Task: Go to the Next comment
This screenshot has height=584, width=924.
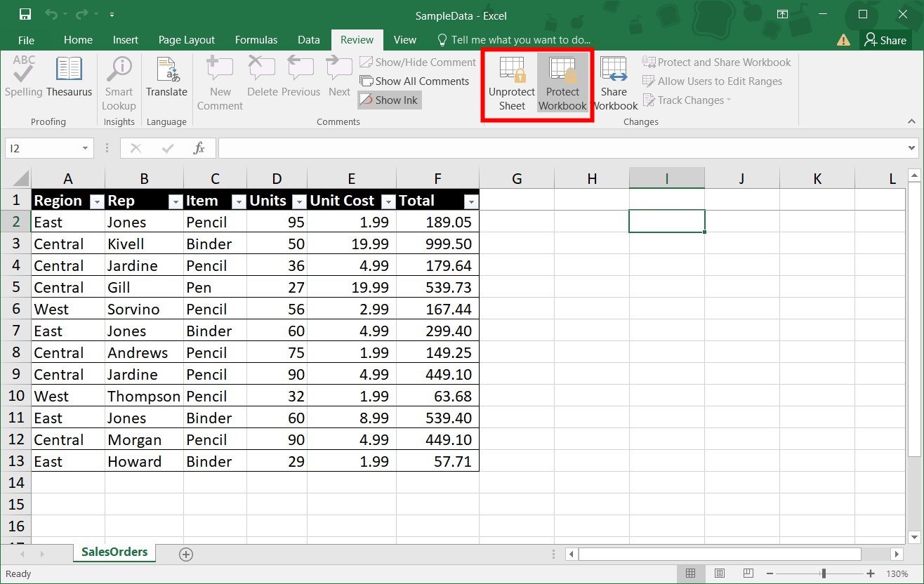Action: [339, 77]
